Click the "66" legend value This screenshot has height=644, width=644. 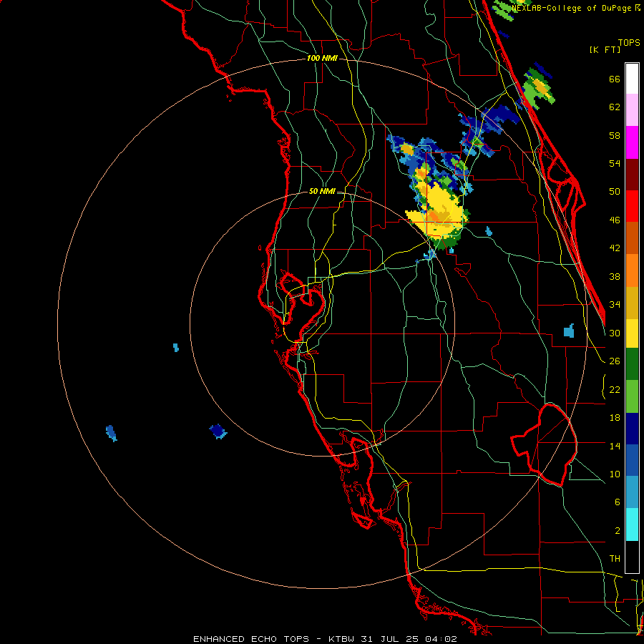click(615, 79)
